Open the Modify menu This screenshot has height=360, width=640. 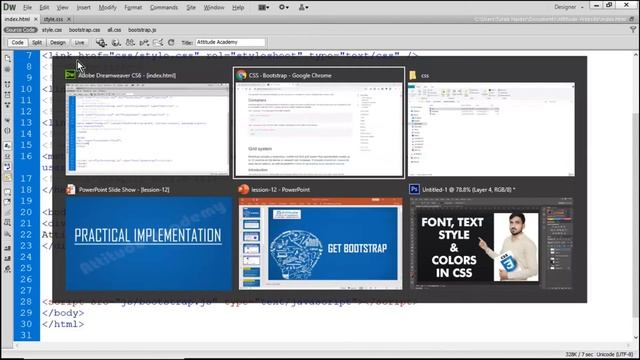(107, 7)
